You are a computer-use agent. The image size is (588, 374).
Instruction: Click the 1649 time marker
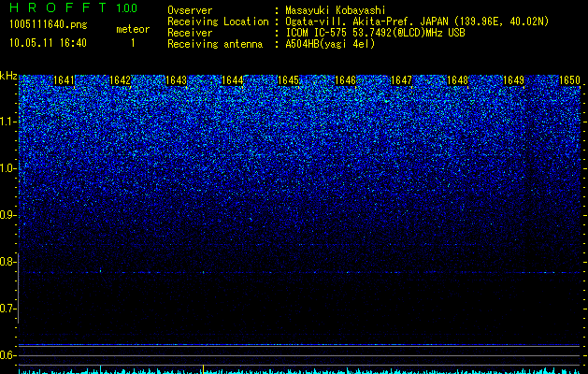pyautogui.click(x=513, y=80)
